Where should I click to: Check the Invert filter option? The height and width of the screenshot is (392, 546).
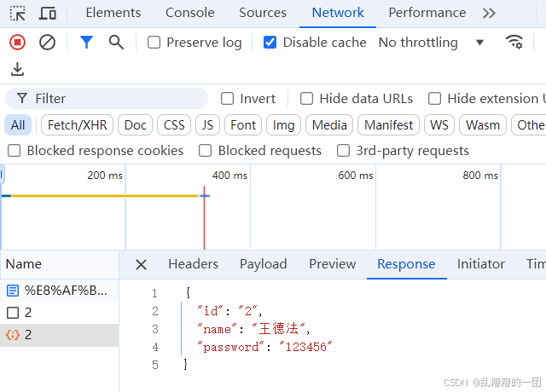click(x=228, y=99)
